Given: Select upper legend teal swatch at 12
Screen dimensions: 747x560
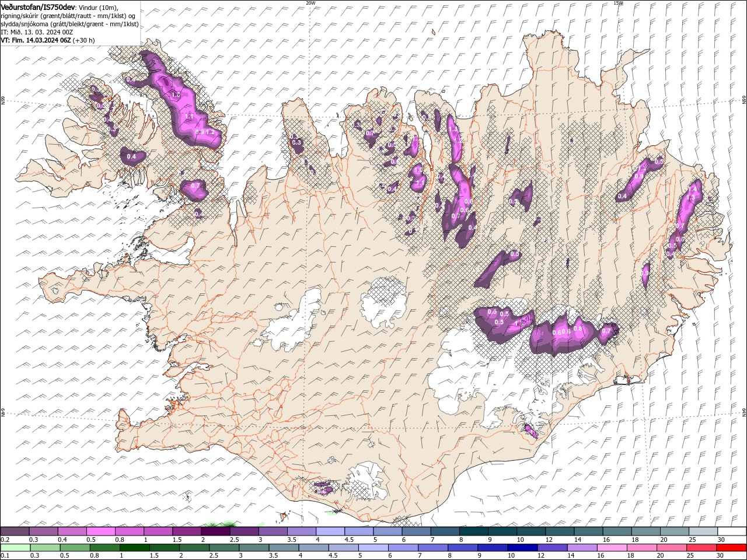Looking at the screenshot, I should pos(560,531).
